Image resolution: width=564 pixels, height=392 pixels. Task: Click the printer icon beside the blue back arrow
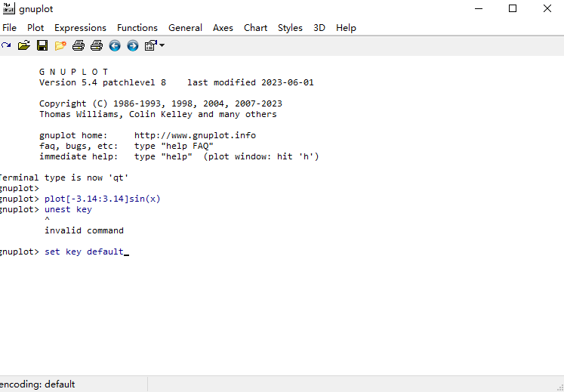point(97,46)
